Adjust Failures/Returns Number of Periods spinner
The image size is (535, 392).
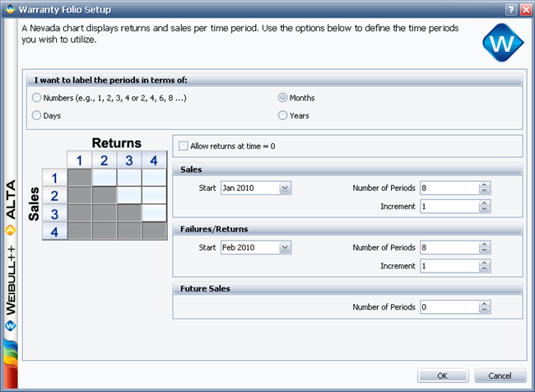(485, 247)
